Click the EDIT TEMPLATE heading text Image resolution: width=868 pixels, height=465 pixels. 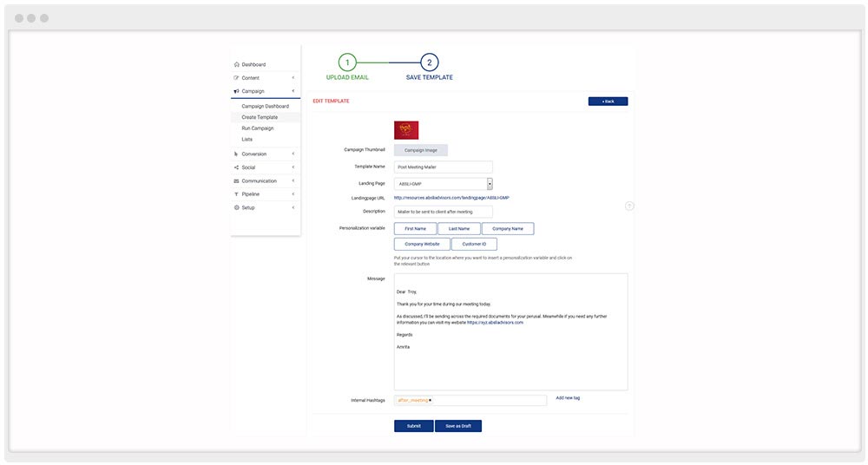[331, 101]
